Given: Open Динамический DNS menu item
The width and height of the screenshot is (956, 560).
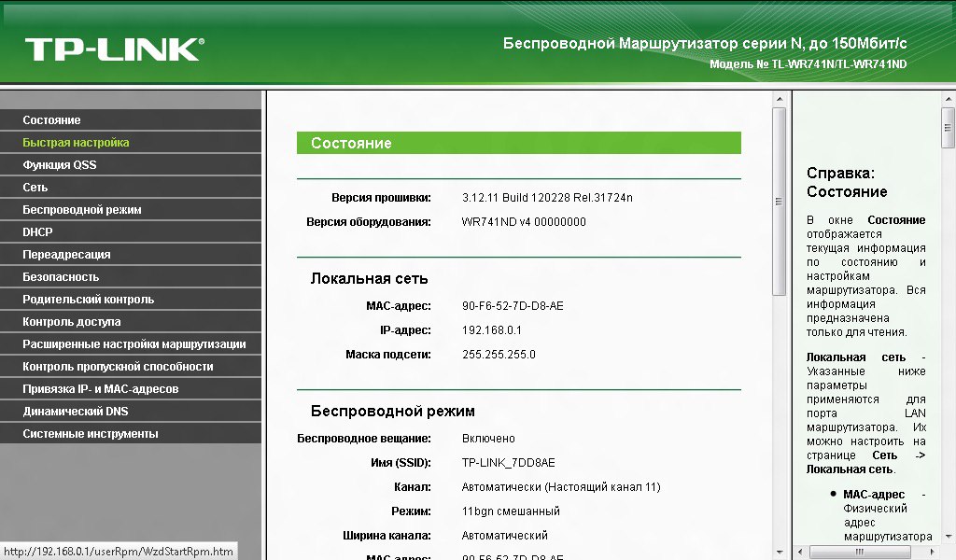Looking at the screenshot, I should click(131, 412).
